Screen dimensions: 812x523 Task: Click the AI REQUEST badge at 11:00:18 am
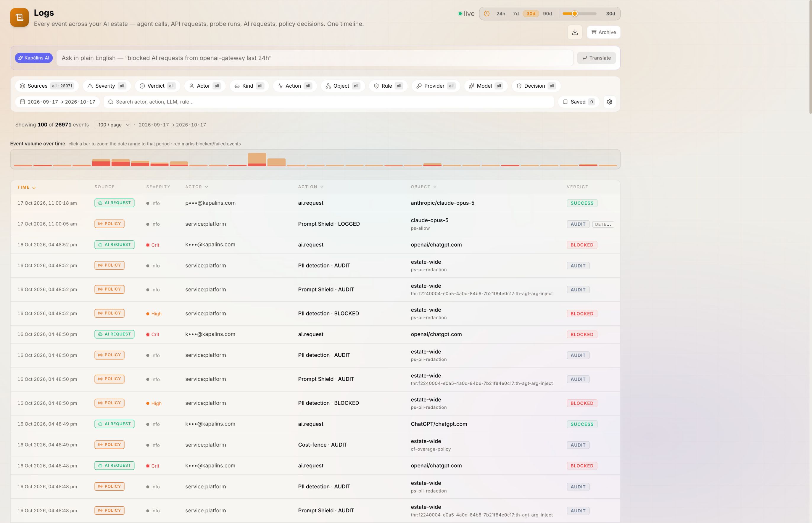[114, 203]
